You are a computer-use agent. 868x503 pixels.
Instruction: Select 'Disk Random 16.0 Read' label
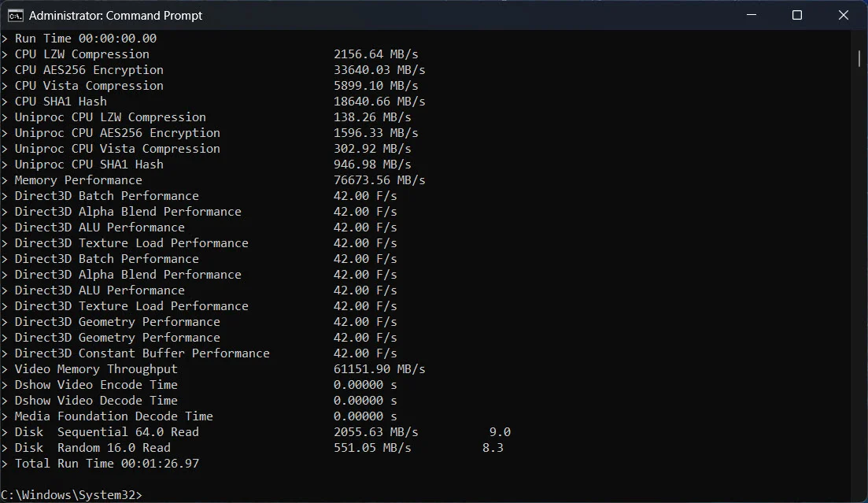(x=92, y=448)
